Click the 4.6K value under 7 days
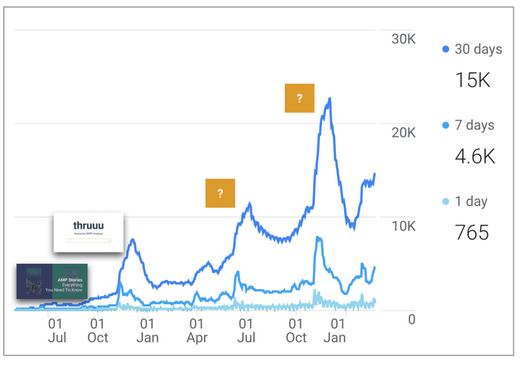This screenshot has height=370, width=523. pos(475,156)
